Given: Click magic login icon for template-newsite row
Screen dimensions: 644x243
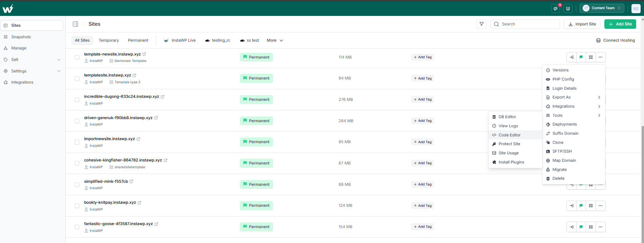Looking at the screenshot, I should (572, 57).
